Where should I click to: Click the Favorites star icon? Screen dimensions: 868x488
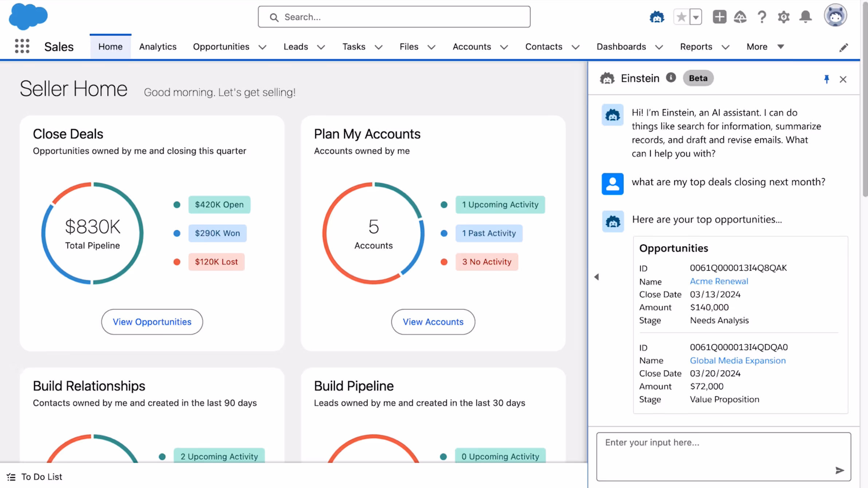point(681,17)
